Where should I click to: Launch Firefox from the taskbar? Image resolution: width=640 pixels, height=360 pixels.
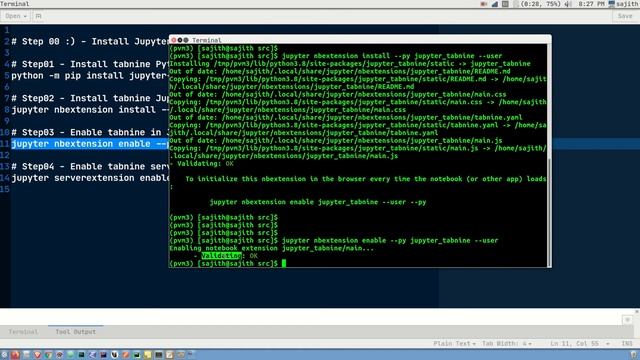point(15,355)
